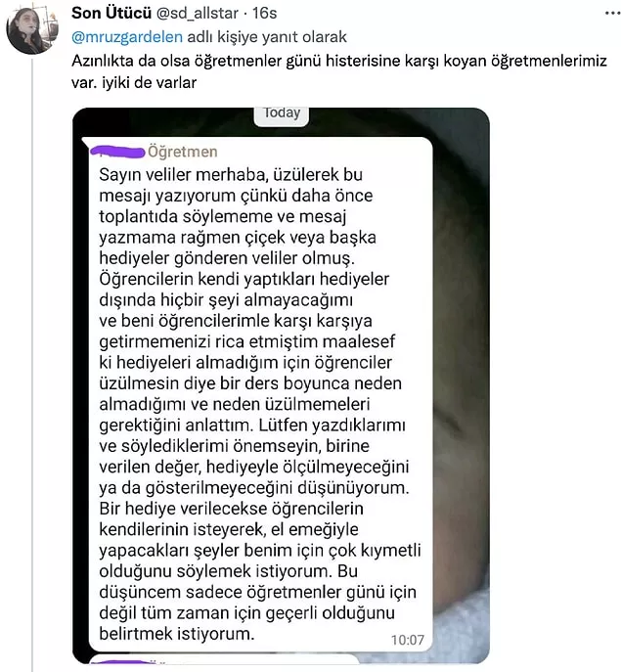Click the purple scribble covering the sender name
The height and width of the screenshot is (672, 621).
[118, 152]
